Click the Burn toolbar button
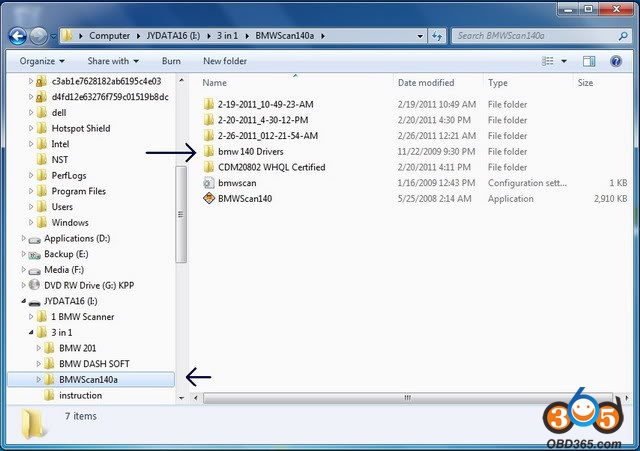Screen dimensions: 640x451 (171, 61)
